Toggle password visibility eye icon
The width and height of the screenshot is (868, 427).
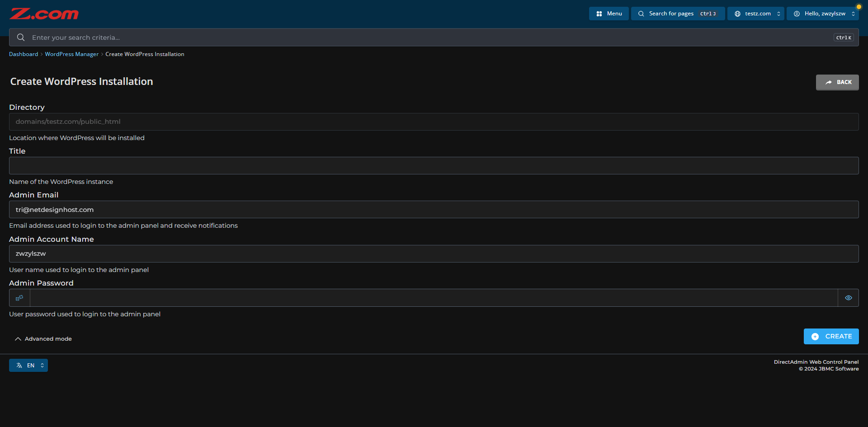click(849, 298)
